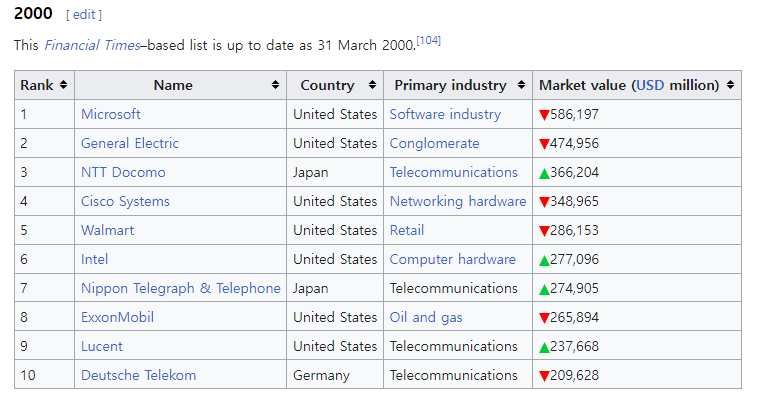Open the Lucent link
Screen dimensions: 758x402
point(102,346)
